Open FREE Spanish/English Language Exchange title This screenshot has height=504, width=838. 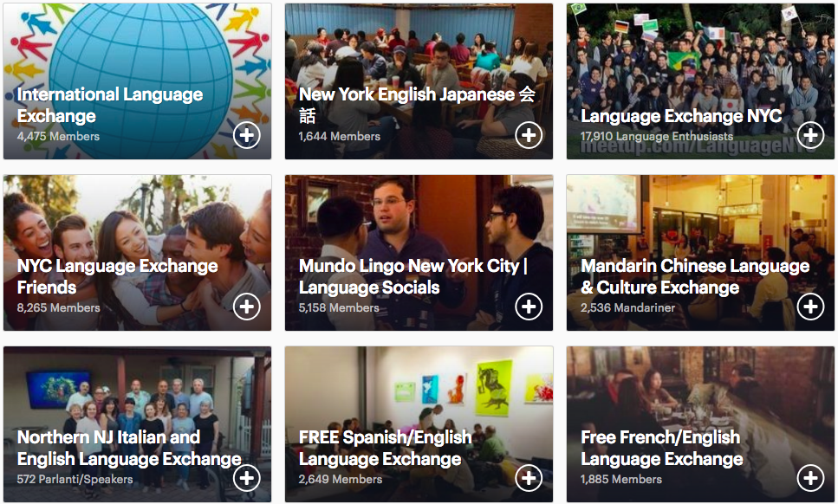tap(386, 448)
